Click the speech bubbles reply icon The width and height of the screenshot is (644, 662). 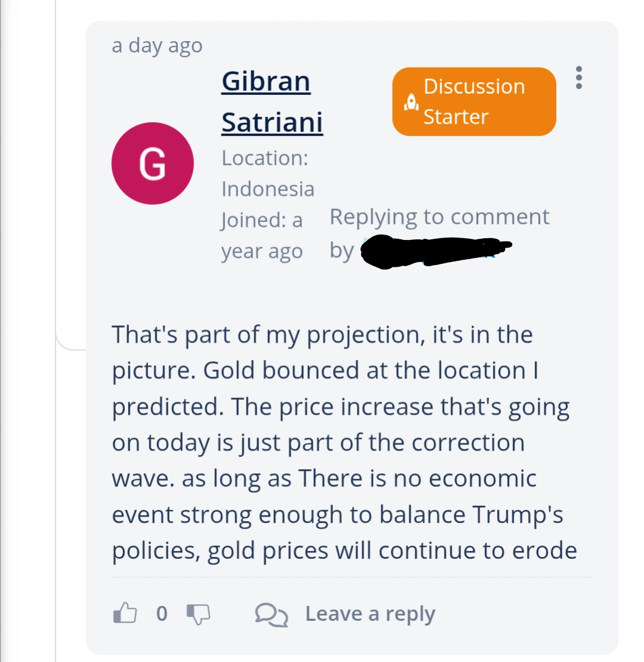[272, 615]
